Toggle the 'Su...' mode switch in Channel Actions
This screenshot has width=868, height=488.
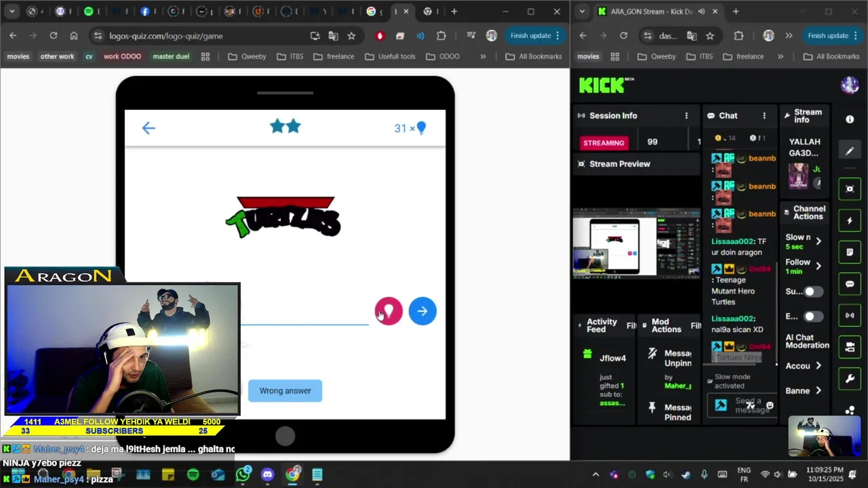tap(813, 291)
